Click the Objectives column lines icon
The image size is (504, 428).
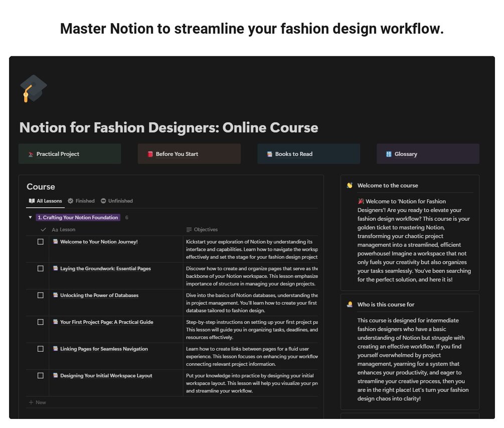pos(189,230)
